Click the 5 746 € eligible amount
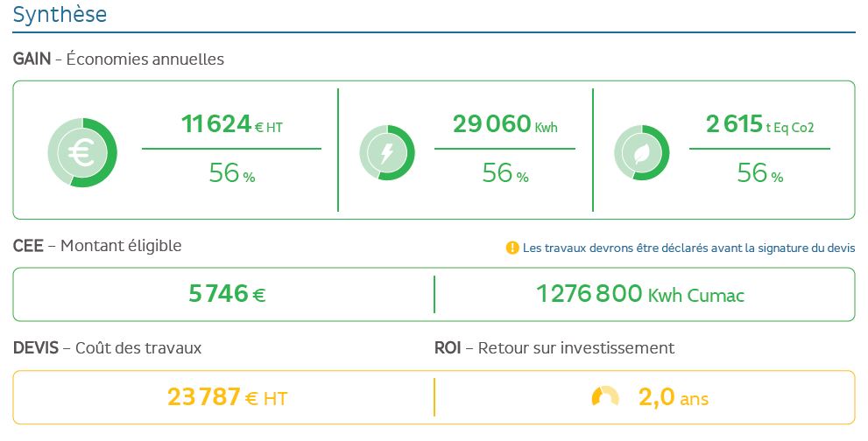Screen dimensions: 868x441 click(x=227, y=294)
